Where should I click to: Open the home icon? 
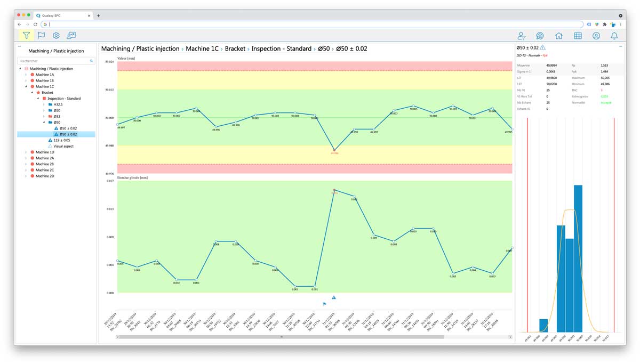tap(558, 36)
